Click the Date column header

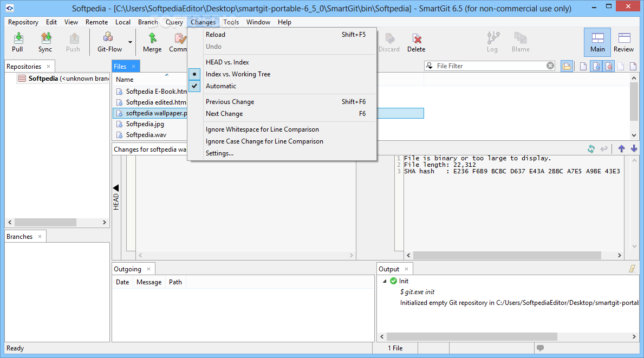(x=122, y=283)
